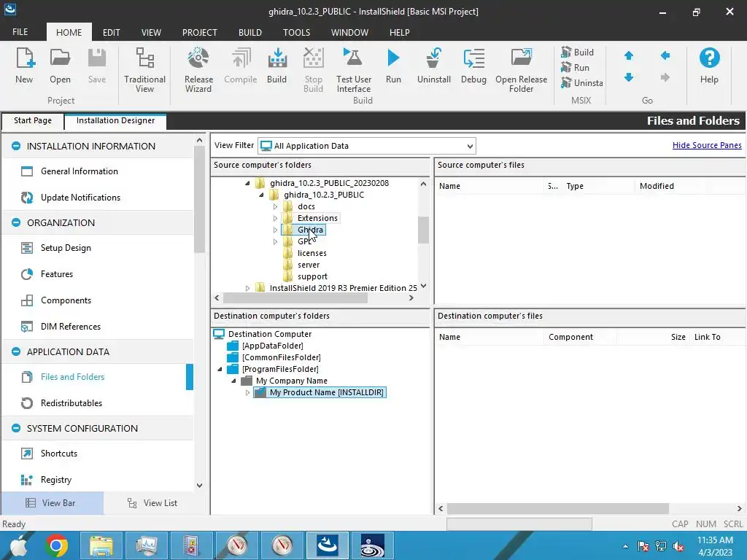Screen dimensions: 747x560
Task: Click the Uninstall ribbon icon
Action: click(x=433, y=66)
